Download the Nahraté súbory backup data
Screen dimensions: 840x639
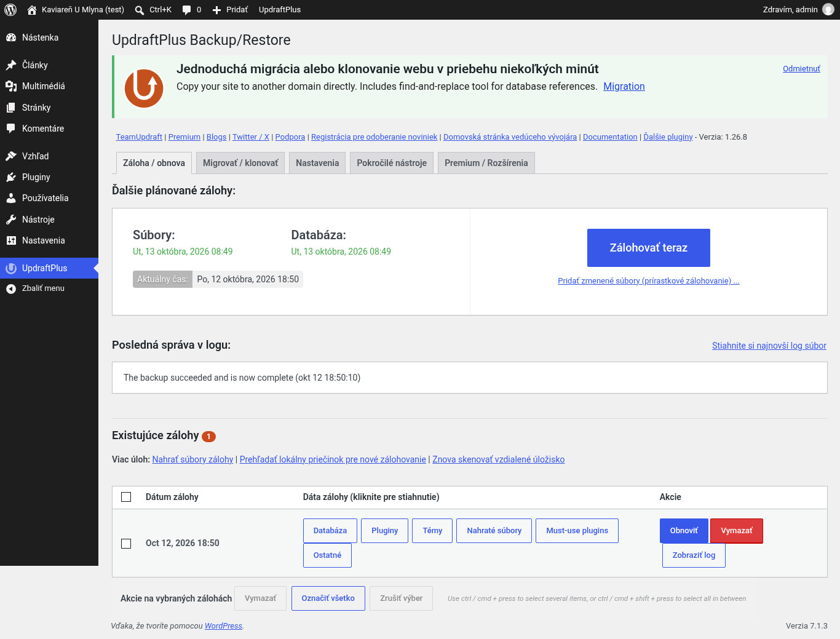point(494,531)
